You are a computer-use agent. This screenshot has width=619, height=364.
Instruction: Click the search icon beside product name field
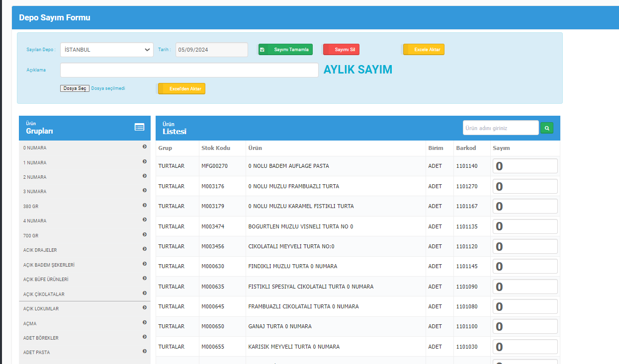click(x=547, y=128)
